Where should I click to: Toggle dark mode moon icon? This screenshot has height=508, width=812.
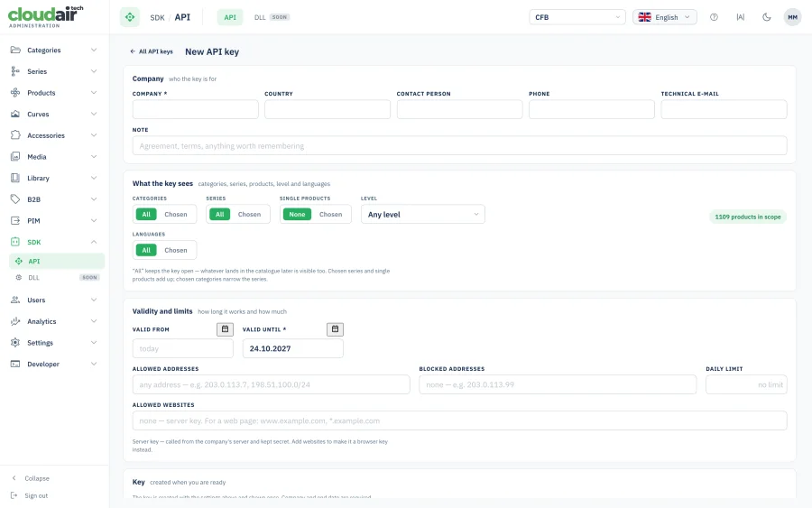pyautogui.click(x=766, y=17)
